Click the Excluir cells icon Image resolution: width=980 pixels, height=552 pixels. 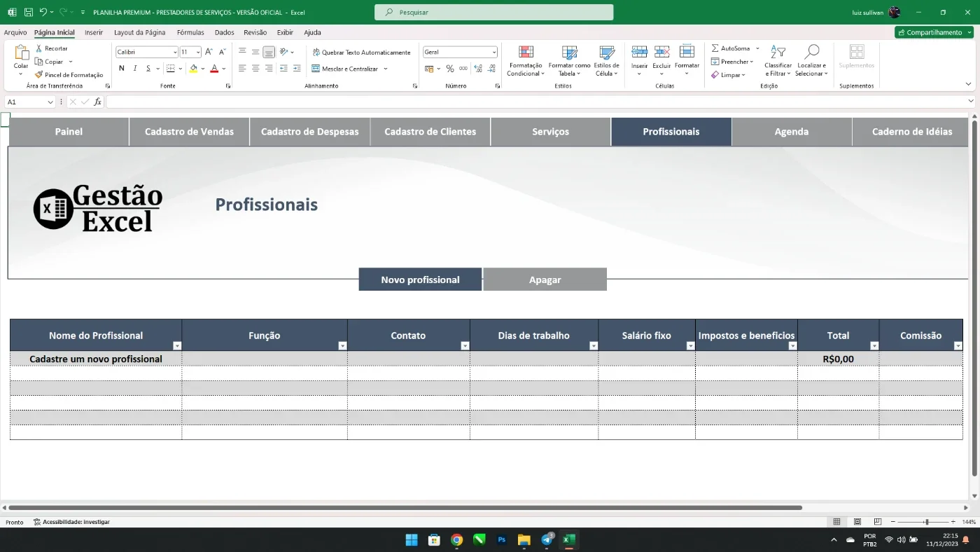pyautogui.click(x=661, y=53)
